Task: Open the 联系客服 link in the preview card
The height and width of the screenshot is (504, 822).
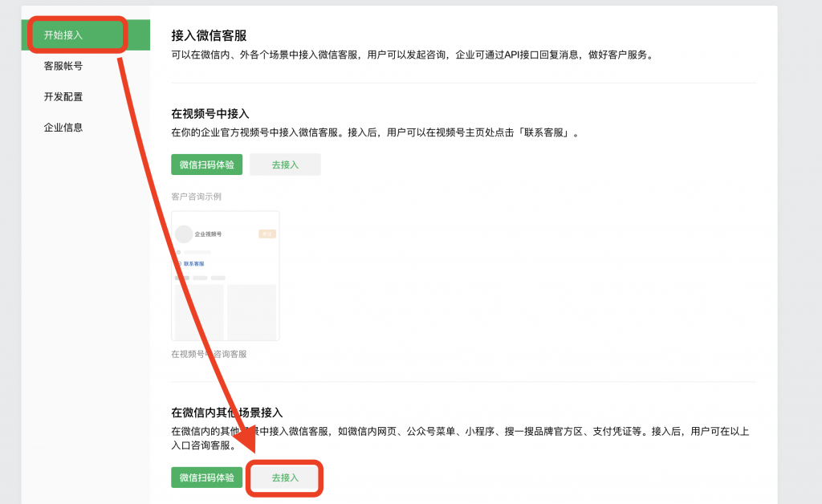Action: click(195, 264)
